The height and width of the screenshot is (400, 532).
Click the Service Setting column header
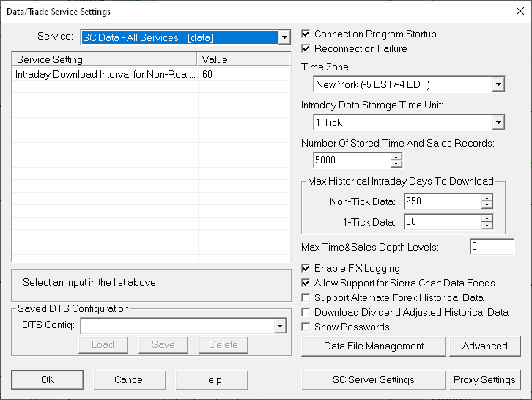point(105,59)
